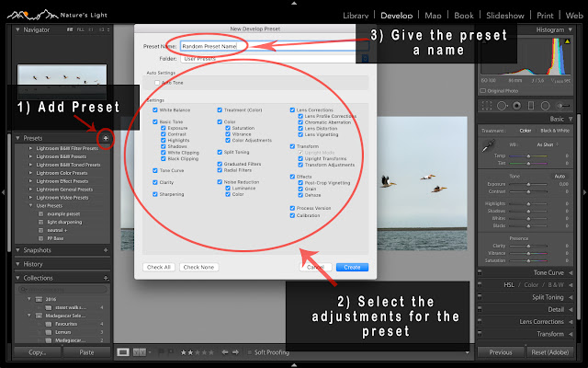Click the 'example preset' icon
The width and height of the screenshot is (588, 368).
(x=40, y=214)
